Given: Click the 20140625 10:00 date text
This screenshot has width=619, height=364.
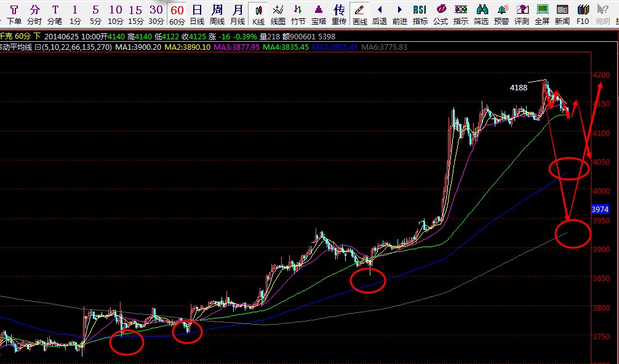Looking at the screenshot, I should coord(72,37).
